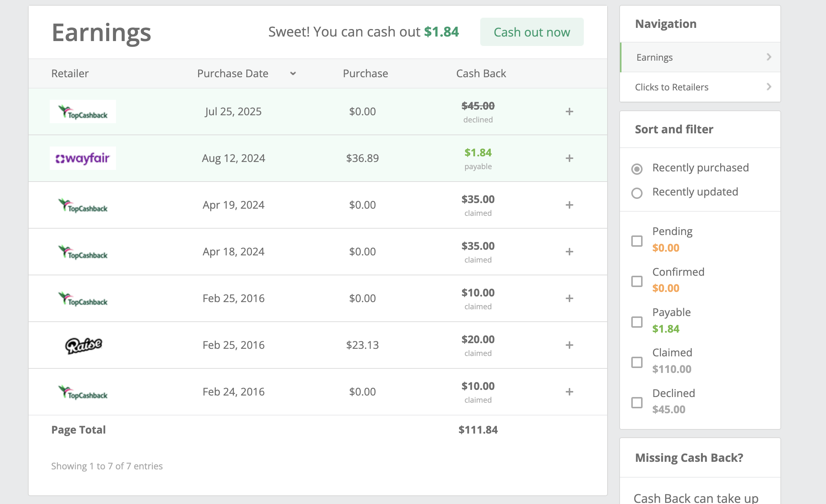This screenshot has width=826, height=504.
Task: Click the Purchase column header
Action: coord(365,73)
